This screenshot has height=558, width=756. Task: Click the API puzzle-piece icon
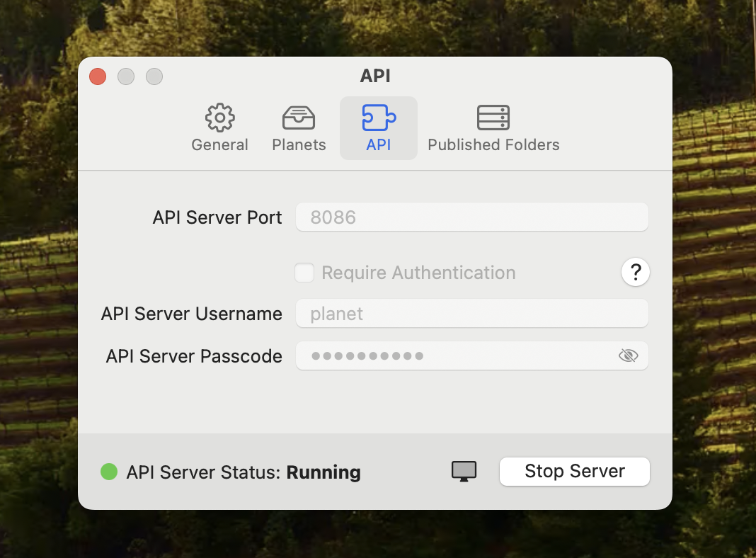click(x=378, y=118)
